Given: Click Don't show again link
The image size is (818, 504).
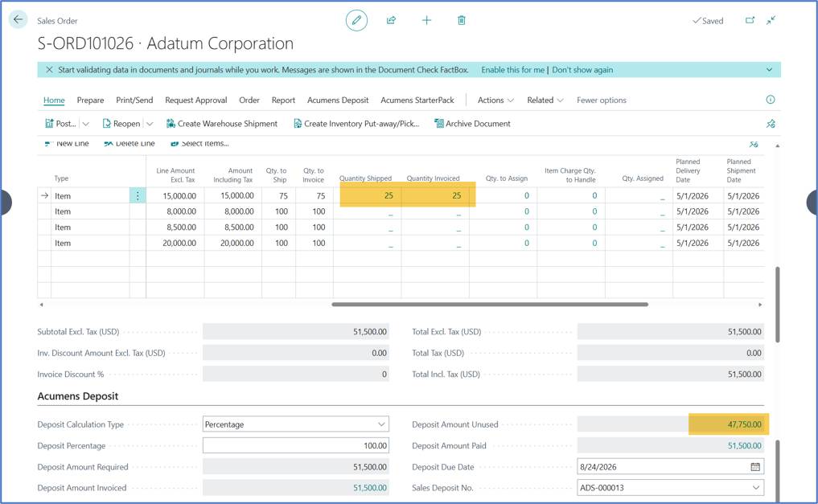Looking at the screenshot, I should click(582, 70).
